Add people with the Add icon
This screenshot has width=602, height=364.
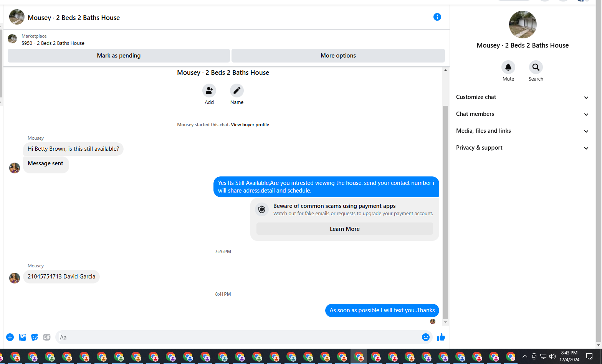click(209, 91)
